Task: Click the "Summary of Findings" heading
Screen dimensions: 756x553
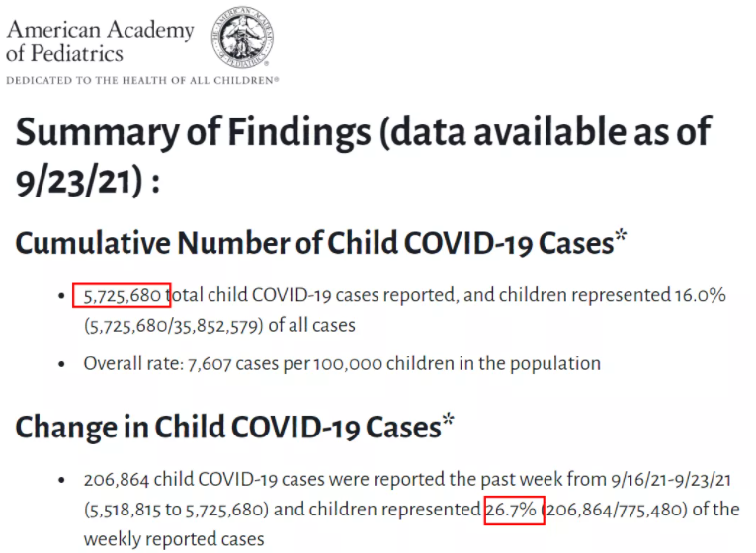Action: [x=193, y=132]
